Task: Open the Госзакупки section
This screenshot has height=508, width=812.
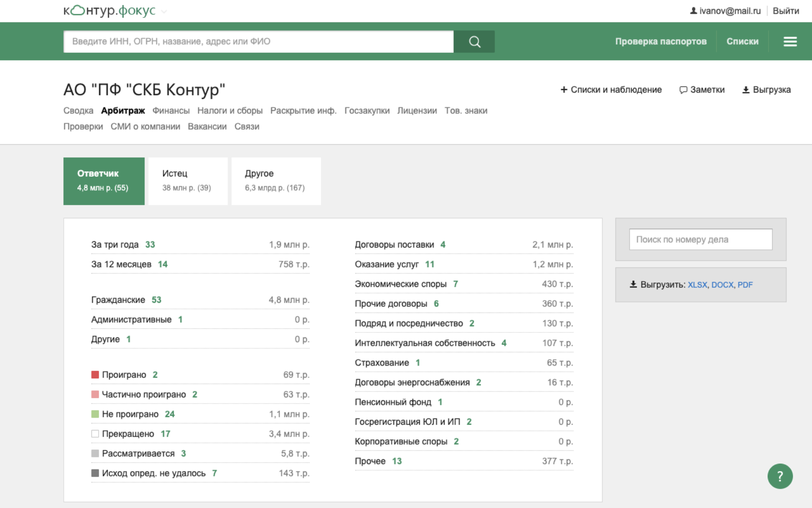Action: [x=367, y=111]
